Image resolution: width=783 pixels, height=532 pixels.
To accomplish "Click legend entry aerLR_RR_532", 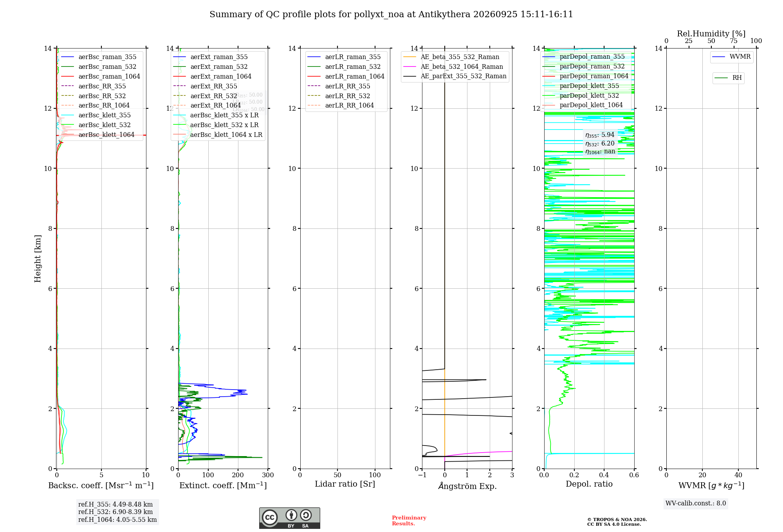I will (339, 96).
